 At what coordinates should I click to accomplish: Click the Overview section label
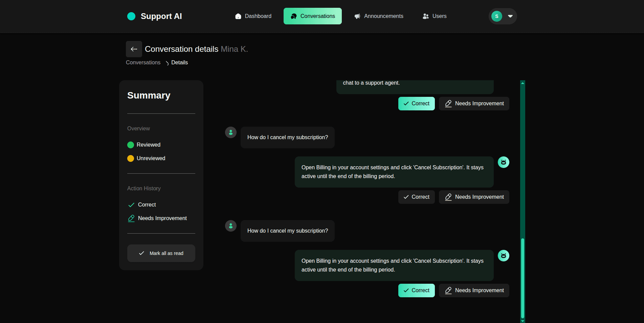tap(138, 129)
